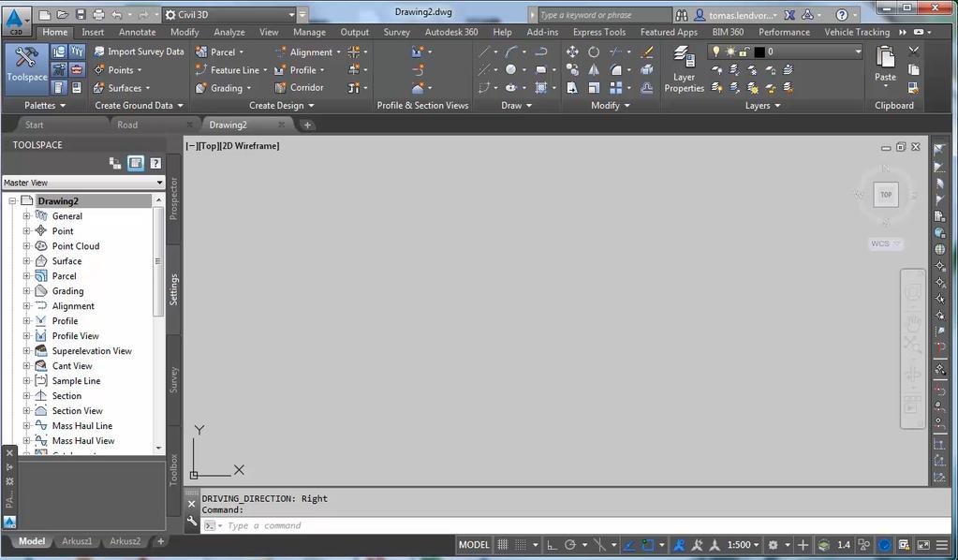Select the Mass Haul Line tree item
The width and height of the screenshot is (958, 560).
pos(82,426)
